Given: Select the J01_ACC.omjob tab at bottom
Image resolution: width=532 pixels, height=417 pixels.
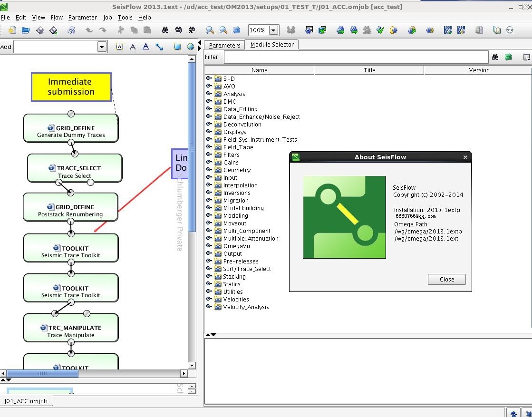Looking at the screenshot, I should pyautogui.click(x=26, y=401).
